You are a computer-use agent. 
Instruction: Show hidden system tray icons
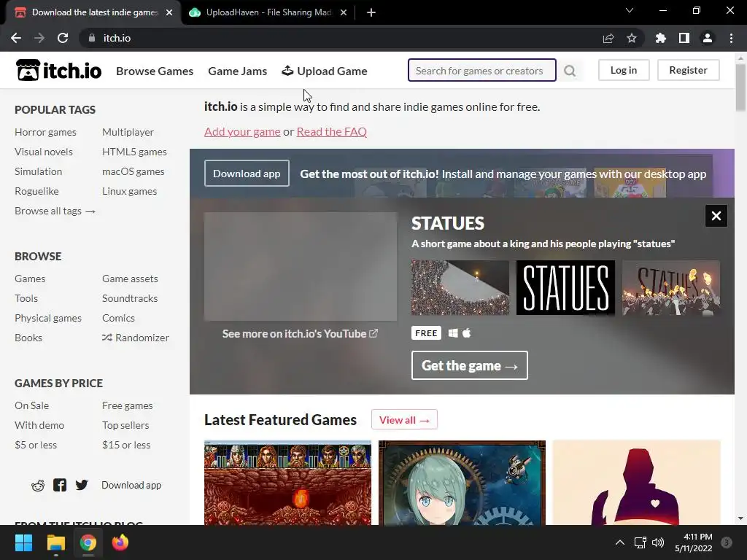(x=620, y=542)
